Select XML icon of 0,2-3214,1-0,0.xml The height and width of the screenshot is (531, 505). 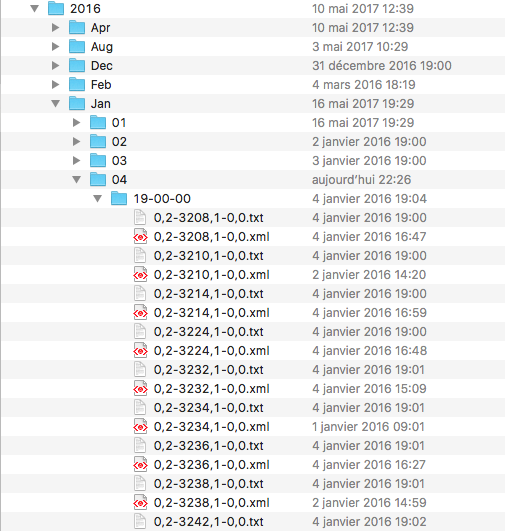(x=140, y=312)
